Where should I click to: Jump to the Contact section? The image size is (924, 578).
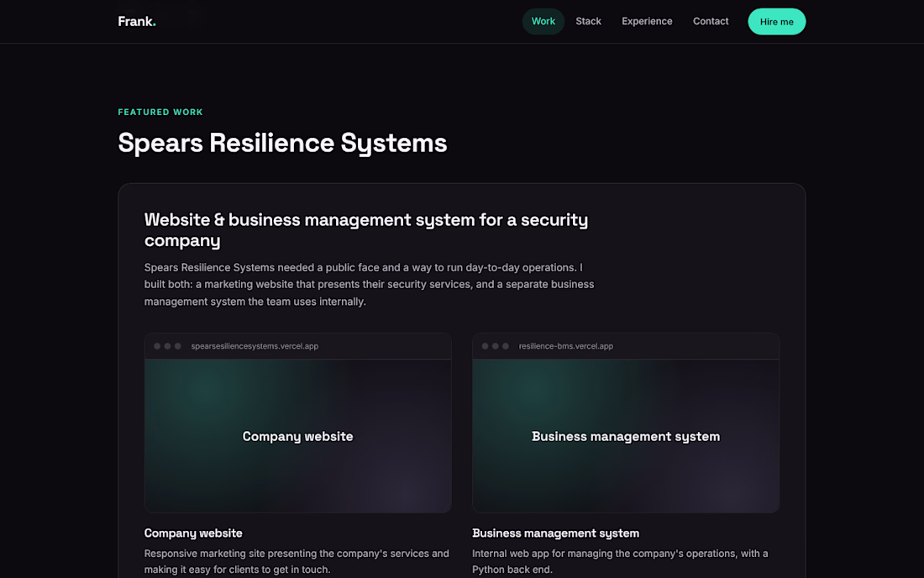click(x=710, y=21)
